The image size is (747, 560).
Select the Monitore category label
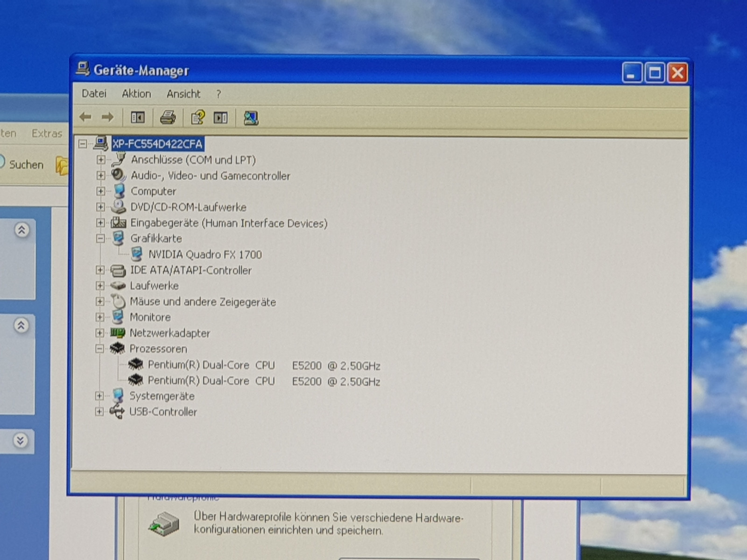150,317
